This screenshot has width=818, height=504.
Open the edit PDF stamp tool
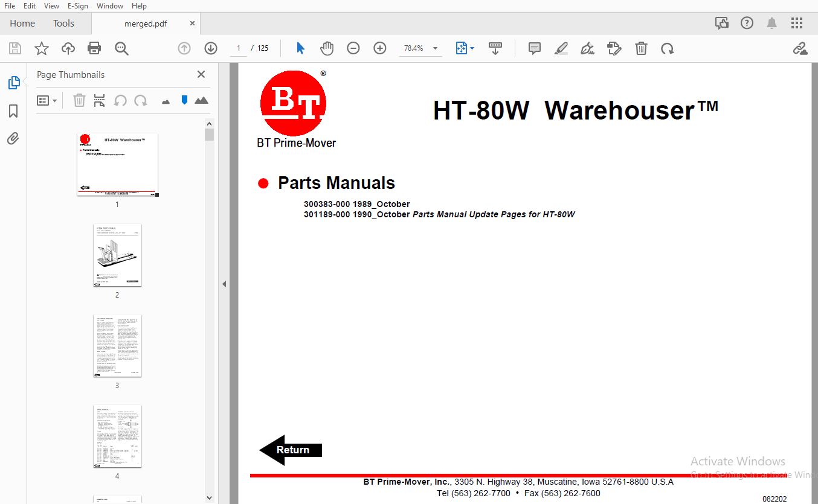pos(614,48)
